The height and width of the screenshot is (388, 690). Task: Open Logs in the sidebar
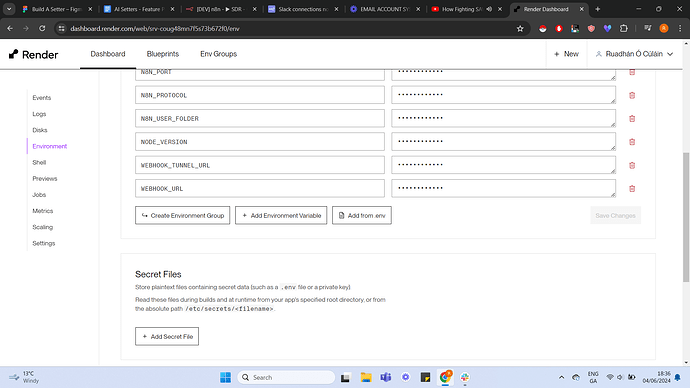point(39,114)
